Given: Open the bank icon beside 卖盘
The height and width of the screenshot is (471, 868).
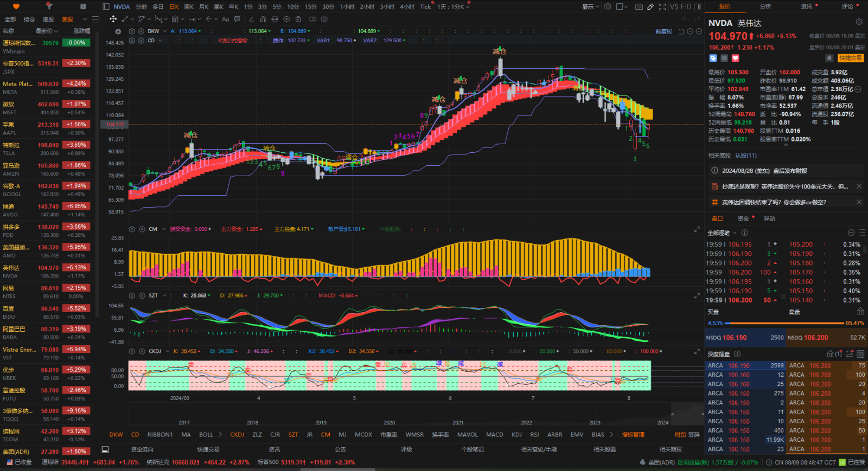Looking at the screenshot, I should tap(860, 312).
